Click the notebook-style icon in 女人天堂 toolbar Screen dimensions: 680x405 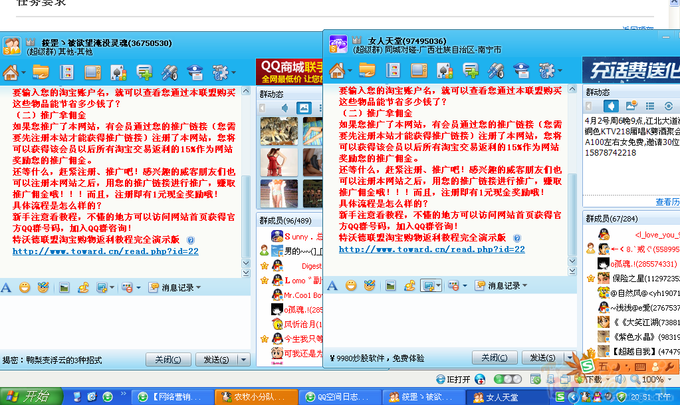393,70
